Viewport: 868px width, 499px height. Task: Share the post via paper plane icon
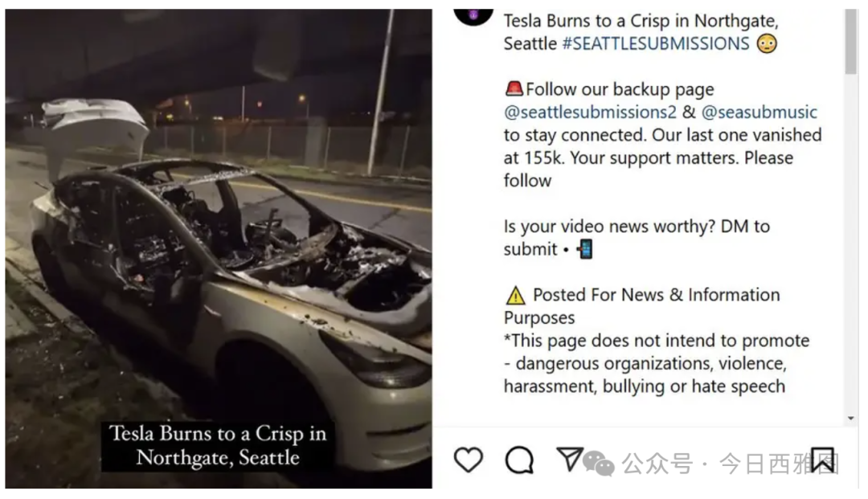(569, 459)
